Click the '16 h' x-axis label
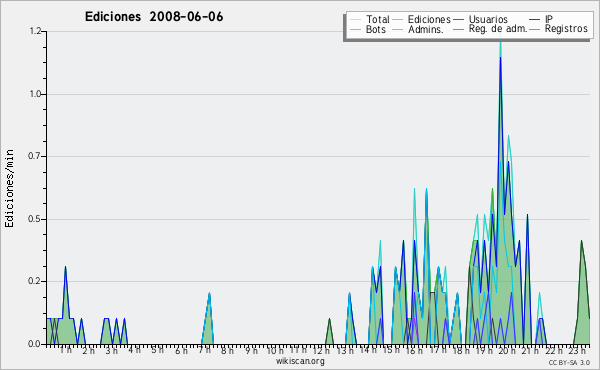The height and width of the screenshot is (370, 600). pyautogui.click(x=414, y=350)
